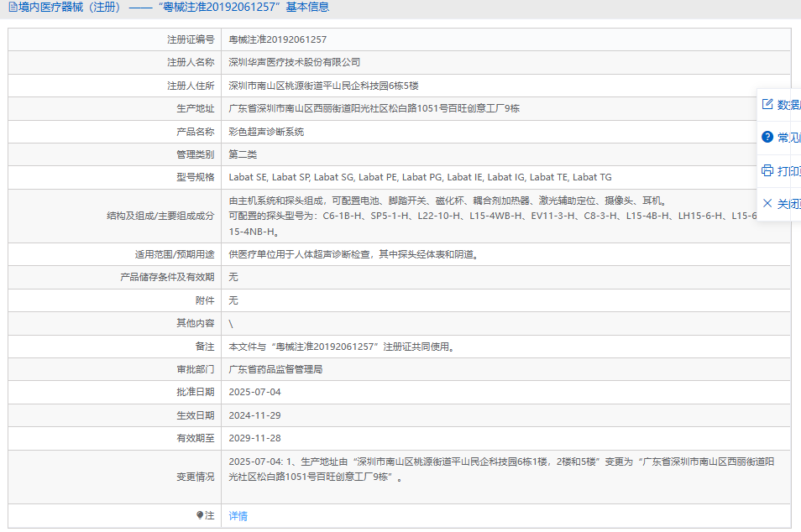This screenshot has width=801, height=532.
Task: Click the X icon for 关闭
Action: 767,203
